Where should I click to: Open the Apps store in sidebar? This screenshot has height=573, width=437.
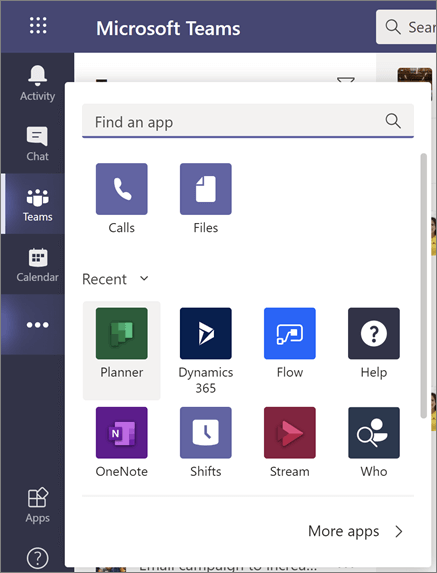(37, 505)
